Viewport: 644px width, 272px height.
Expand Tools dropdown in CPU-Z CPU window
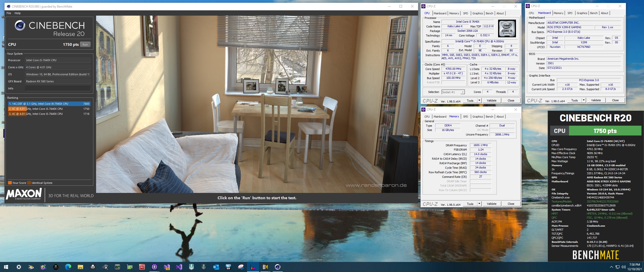point(479,100)
